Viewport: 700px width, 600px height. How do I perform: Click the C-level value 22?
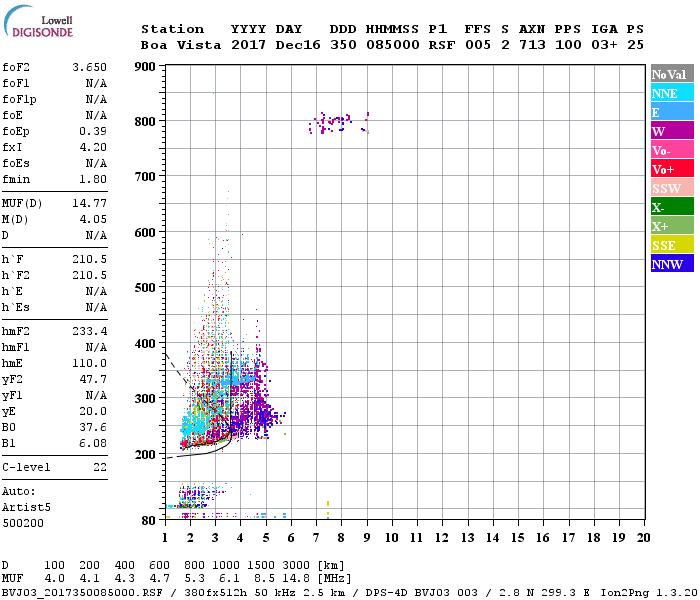[x=100, y=467]
